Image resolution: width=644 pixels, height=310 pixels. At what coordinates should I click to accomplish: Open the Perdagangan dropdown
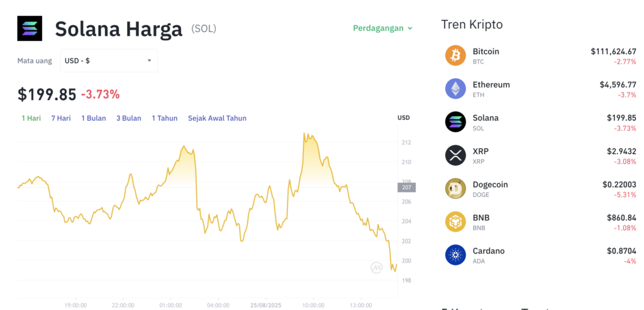383,28
